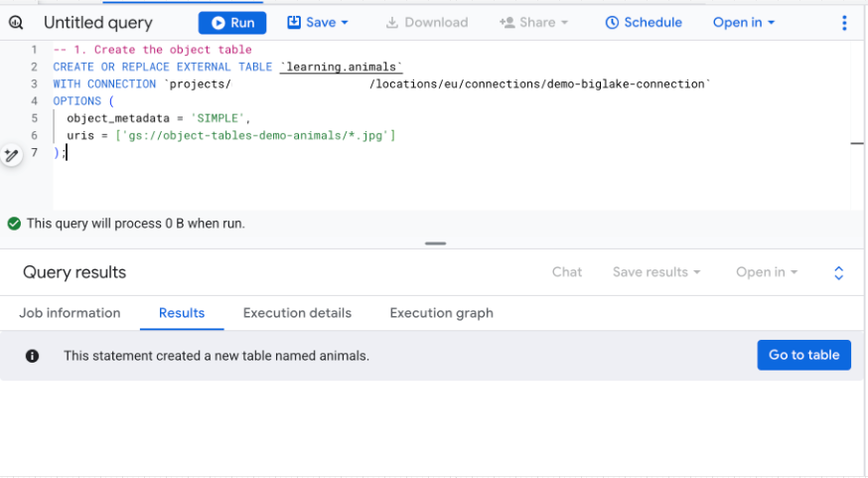The height and width of the screenshot is (478, 868).
Task: Expand the results panel with the arrows icon
Action: point(838,272)
